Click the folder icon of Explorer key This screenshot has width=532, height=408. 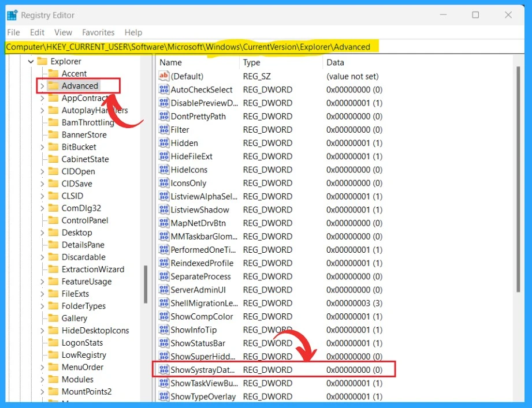click(x=42, y=61)
